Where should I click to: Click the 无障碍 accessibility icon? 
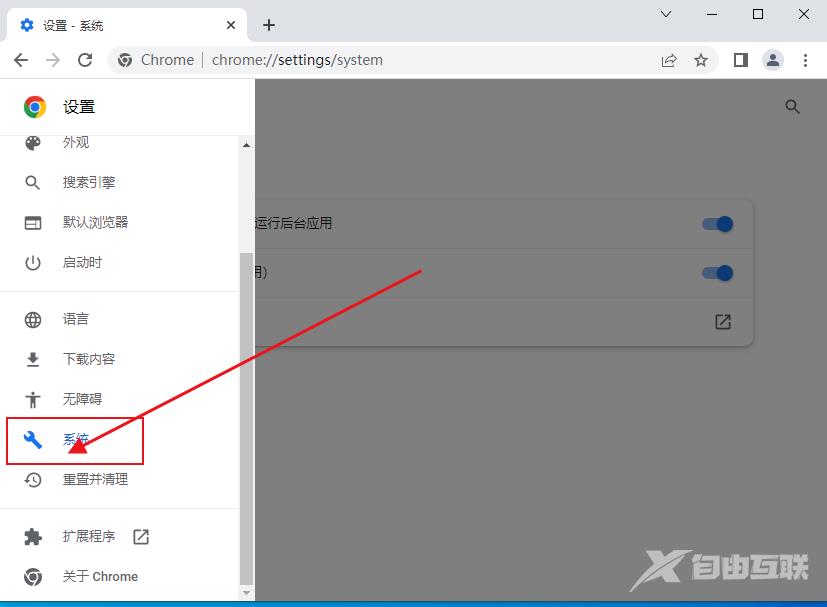coord(31,398)
